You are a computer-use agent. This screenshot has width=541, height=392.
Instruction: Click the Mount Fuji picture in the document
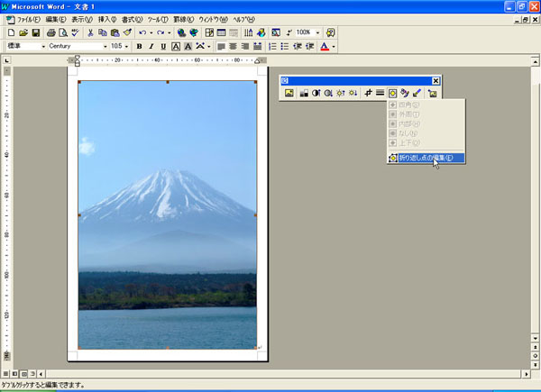point(167,214)
